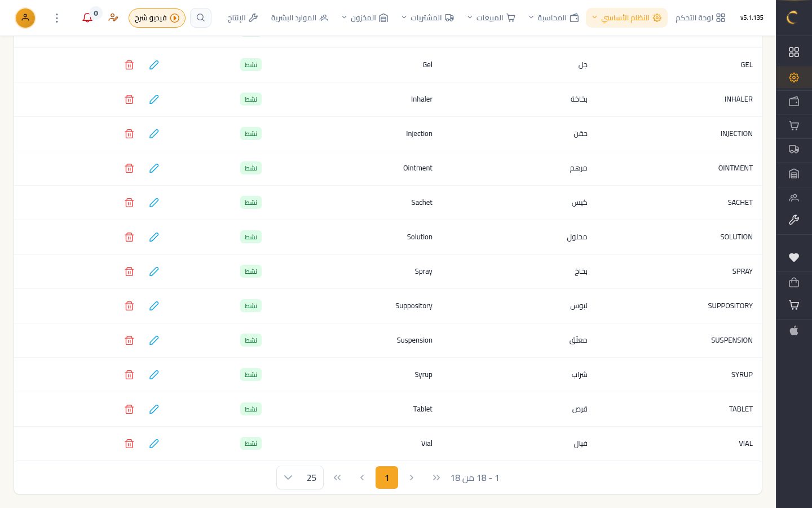This screenshot has height=508, width=812.
Task: Delete the TABLET row
Action: pos(129,409)
